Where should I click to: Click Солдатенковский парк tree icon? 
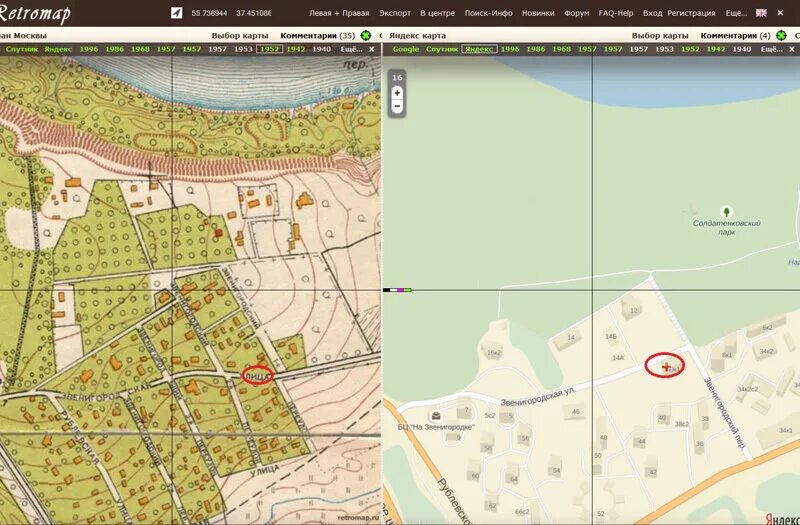pos(727,211)
